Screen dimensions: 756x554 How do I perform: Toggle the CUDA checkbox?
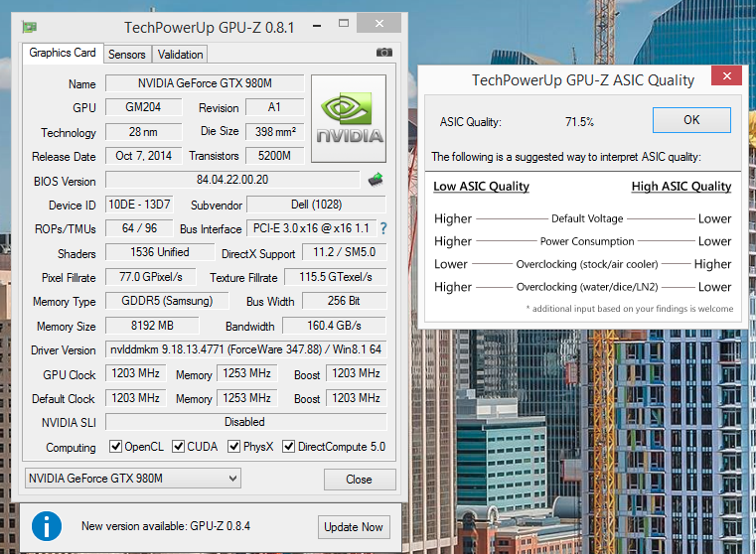pos(178,447)
